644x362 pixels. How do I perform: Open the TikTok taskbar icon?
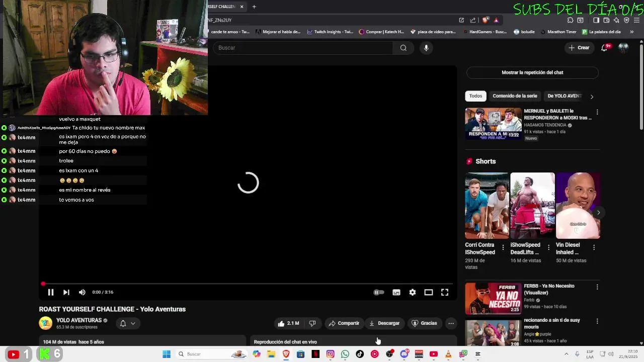[360, 354]
